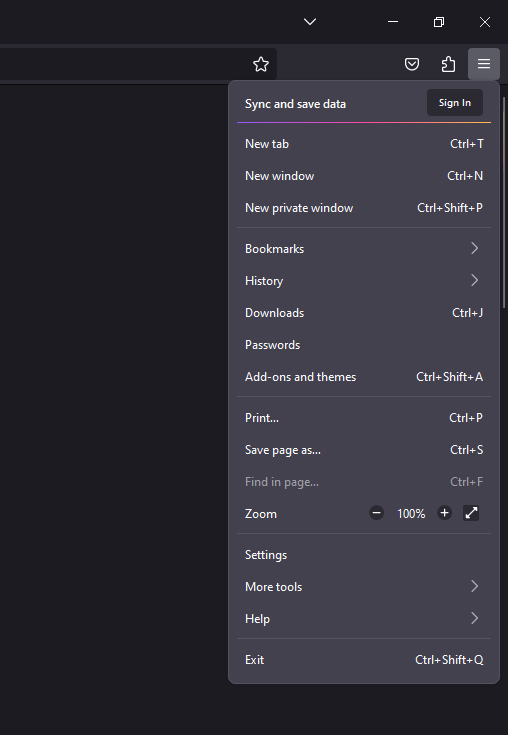Viewport: 508px width, 735px height.
Task: Select New private window
Action: tap(364, 208)
